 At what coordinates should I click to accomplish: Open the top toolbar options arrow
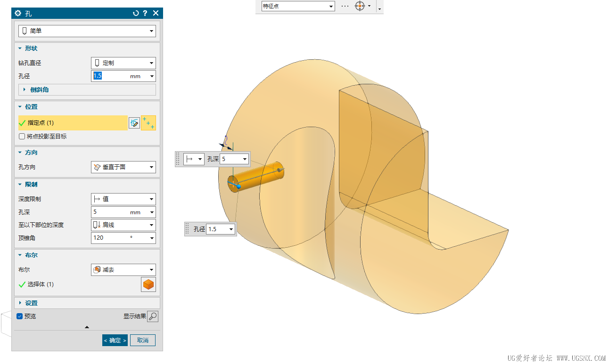(379, 9)
